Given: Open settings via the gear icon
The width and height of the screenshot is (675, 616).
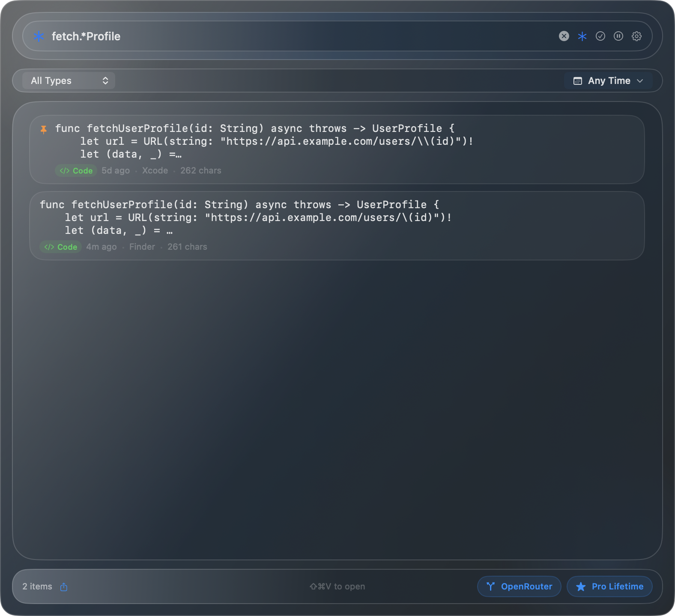Looking at the screenshot, I should point(637,36).
